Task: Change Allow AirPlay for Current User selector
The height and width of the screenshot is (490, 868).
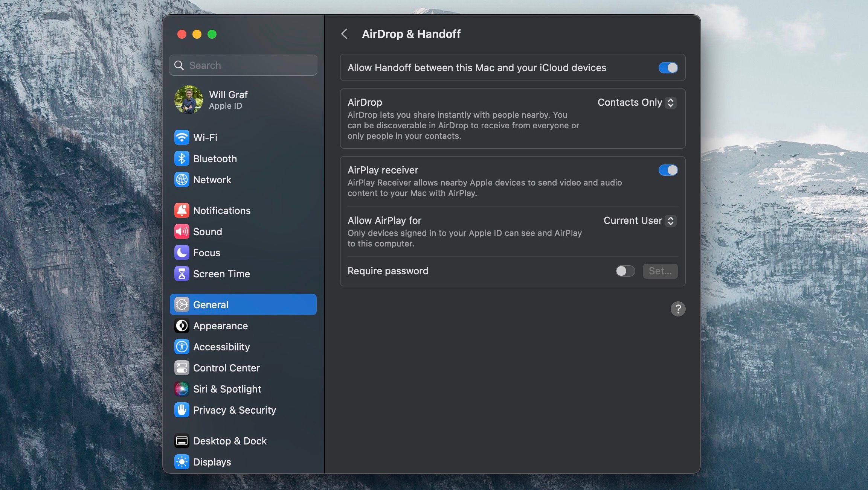Action: click(639, 221)
